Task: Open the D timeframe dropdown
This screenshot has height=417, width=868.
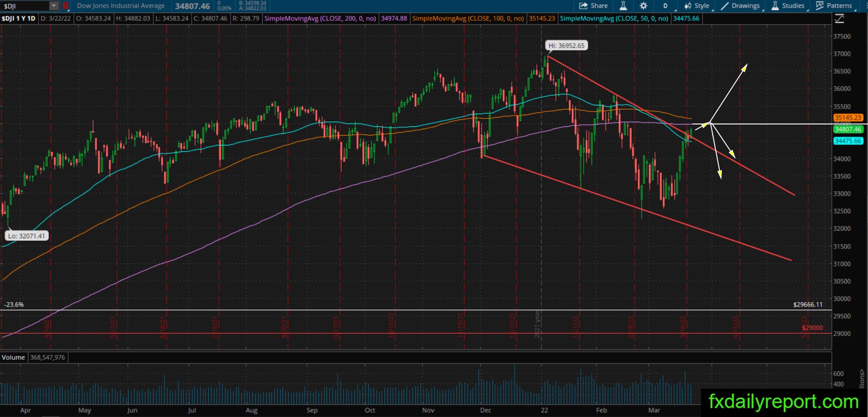Action: pyautogui.click(x=666, y=6)
